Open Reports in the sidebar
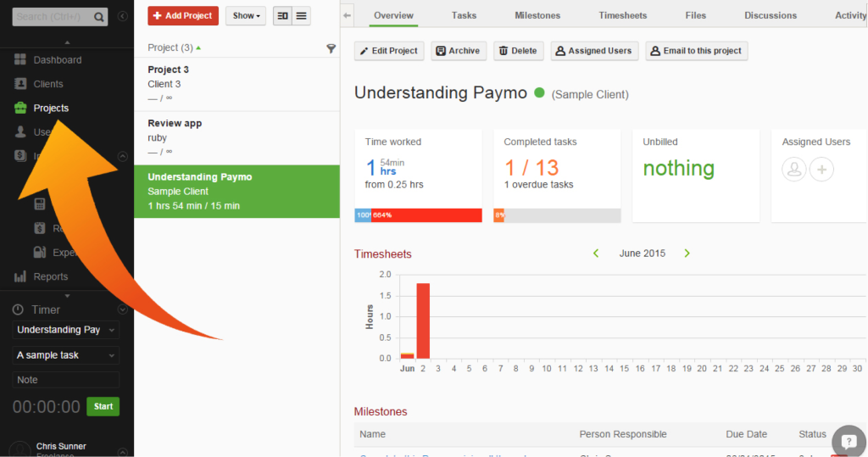The height and width of the screenshot is (457, 868). (41, 276)
